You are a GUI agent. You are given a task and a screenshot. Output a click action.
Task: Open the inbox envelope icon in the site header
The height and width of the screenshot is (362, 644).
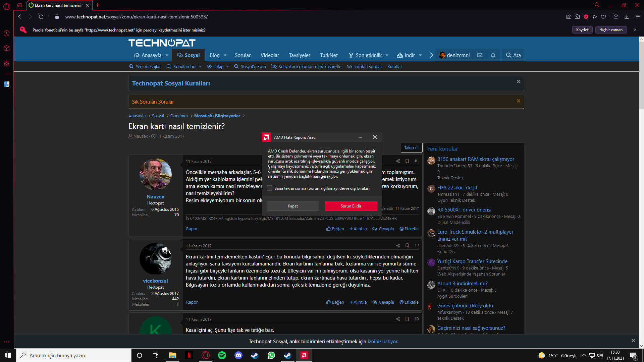pos(480,55)
